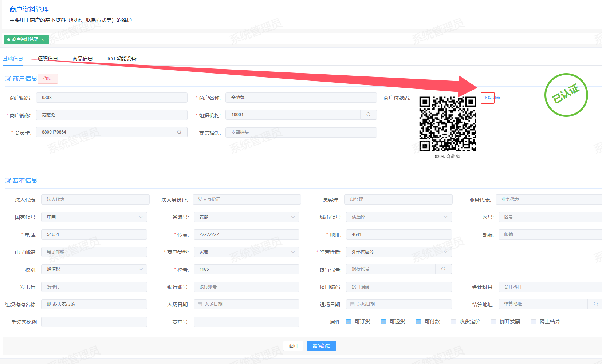Click the 电子邮箱 input field
The image size is (602, 364).
pyautogui.click(x=94, y=252)
